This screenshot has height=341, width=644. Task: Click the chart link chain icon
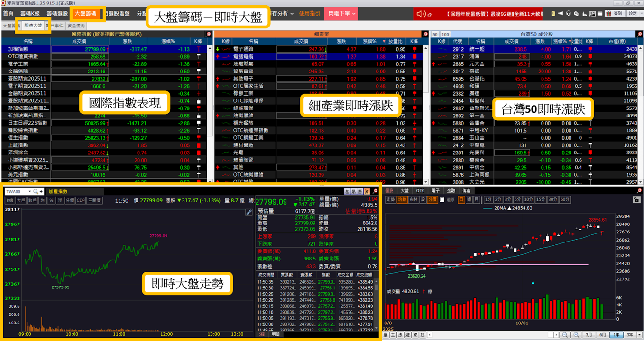(248, 213)
